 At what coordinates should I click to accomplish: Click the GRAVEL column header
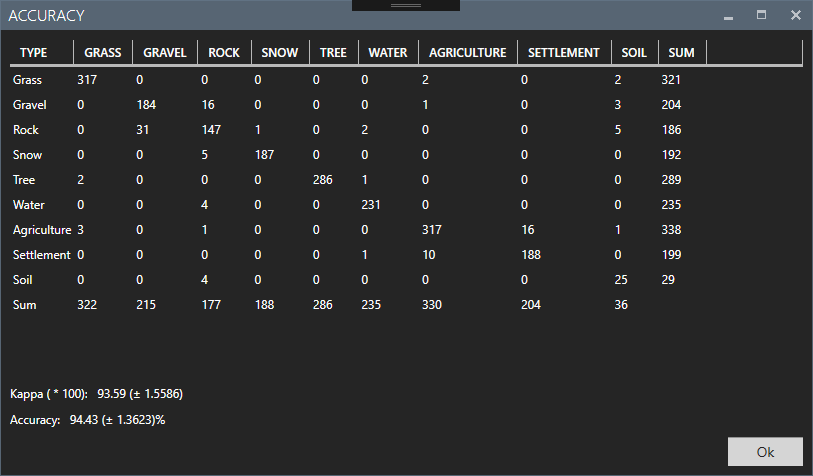click(x=165, y=53)
